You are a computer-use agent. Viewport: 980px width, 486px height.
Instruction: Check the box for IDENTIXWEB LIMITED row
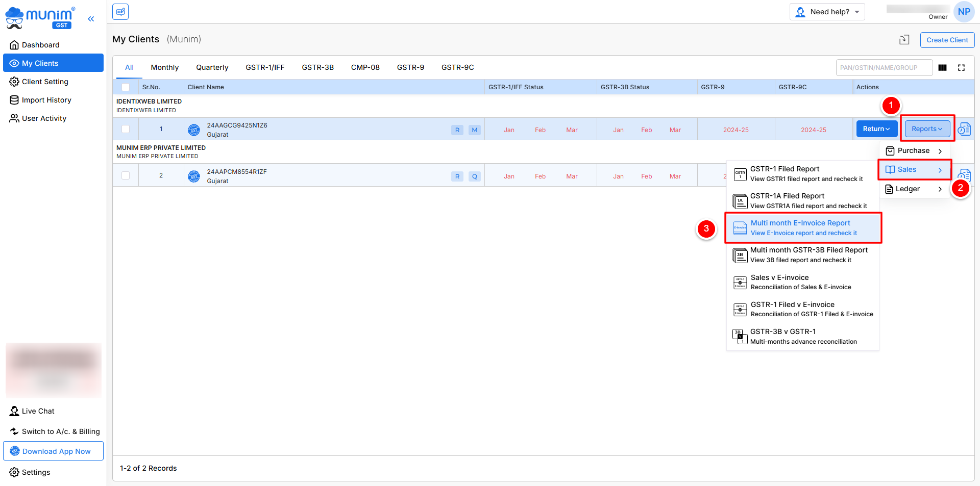click(x=126, y=130)
